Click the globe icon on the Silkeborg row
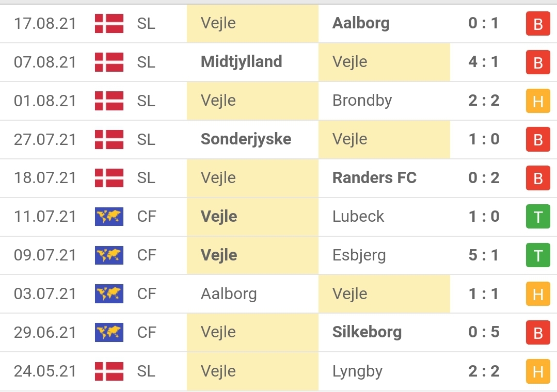The image size is (557, 392). [x=108, y=333]
